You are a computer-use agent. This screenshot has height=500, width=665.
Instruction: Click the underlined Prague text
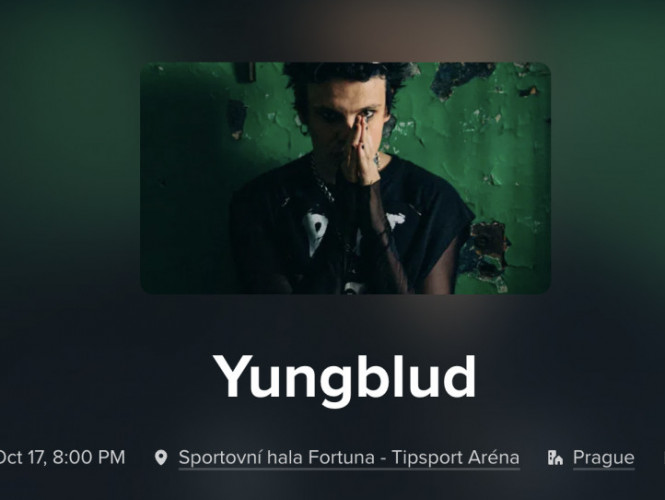point(604,458)
